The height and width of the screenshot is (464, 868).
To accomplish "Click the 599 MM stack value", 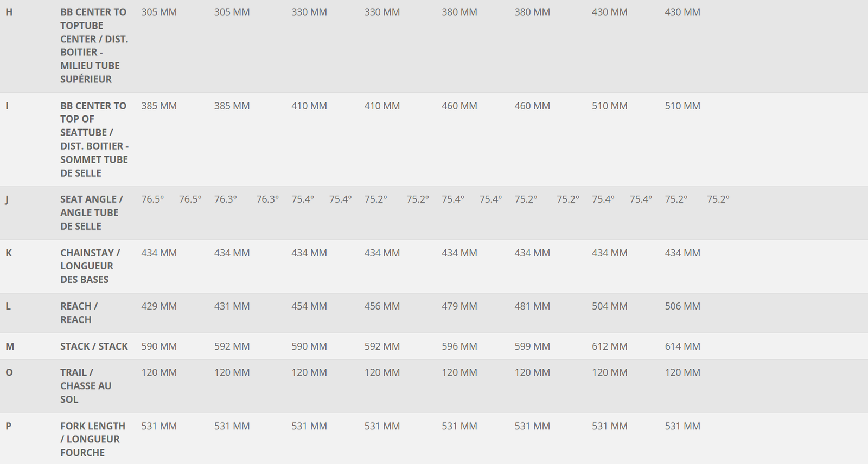I will coord(532,346).
